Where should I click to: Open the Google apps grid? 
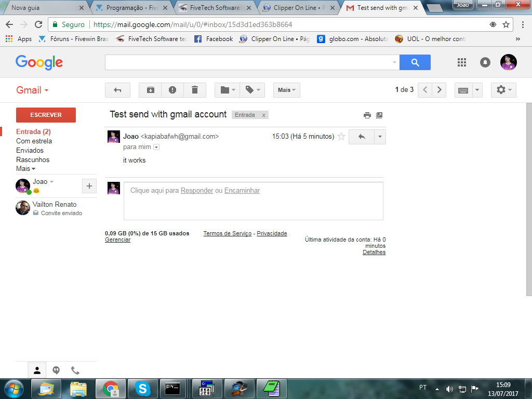pos(461,62)
